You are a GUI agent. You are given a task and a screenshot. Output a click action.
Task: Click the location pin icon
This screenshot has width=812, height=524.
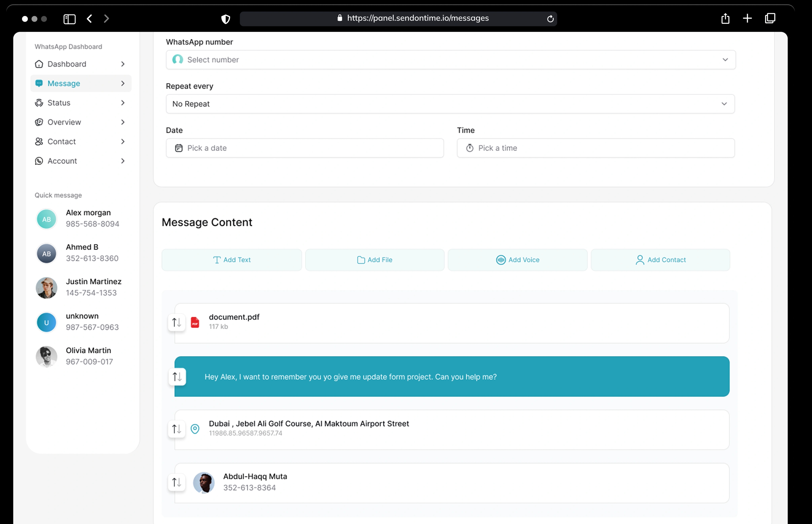[x=195, y=429]
